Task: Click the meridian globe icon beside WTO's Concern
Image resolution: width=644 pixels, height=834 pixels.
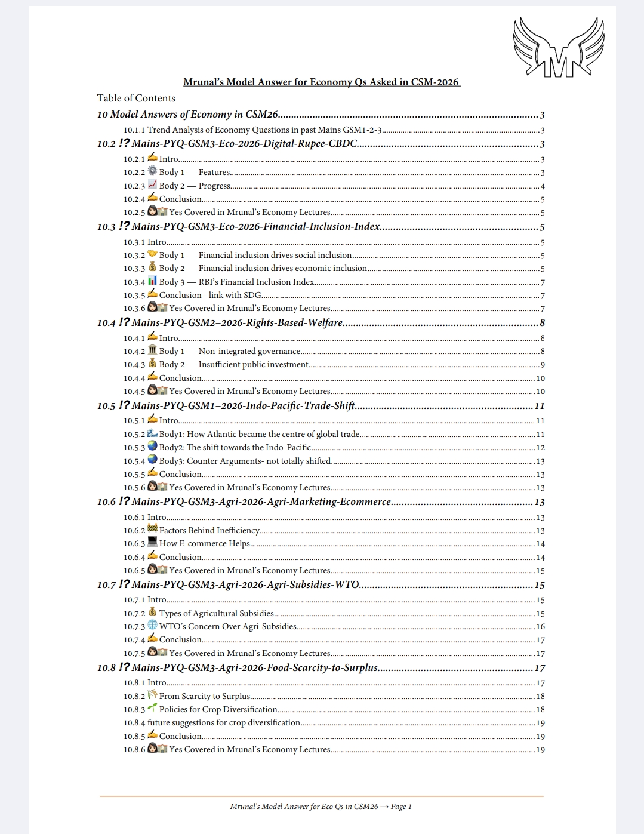Action: point(152,625)
